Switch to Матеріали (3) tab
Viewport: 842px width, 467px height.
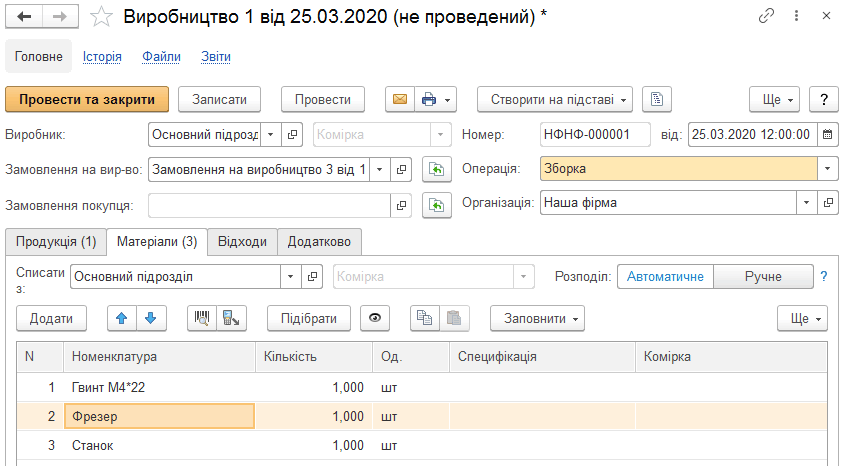(x=157, y=242)
